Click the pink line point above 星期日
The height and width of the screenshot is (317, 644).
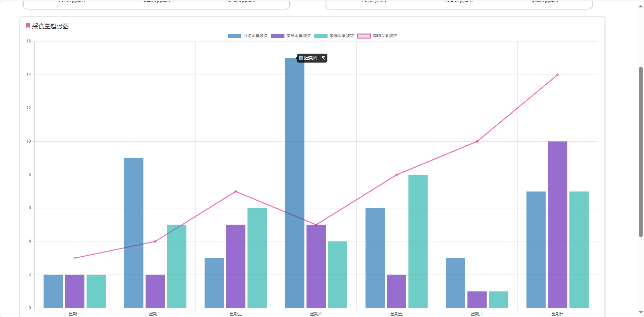coord(557,75)
